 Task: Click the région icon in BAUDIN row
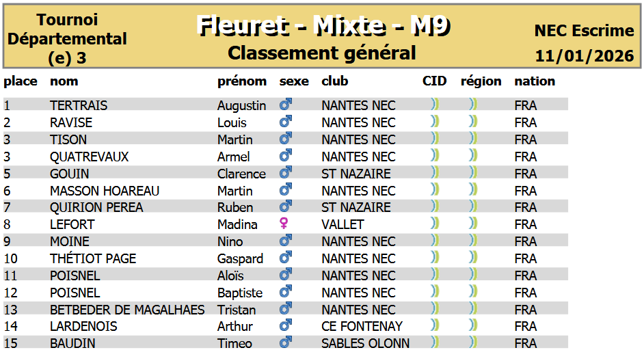pos(472,342)
